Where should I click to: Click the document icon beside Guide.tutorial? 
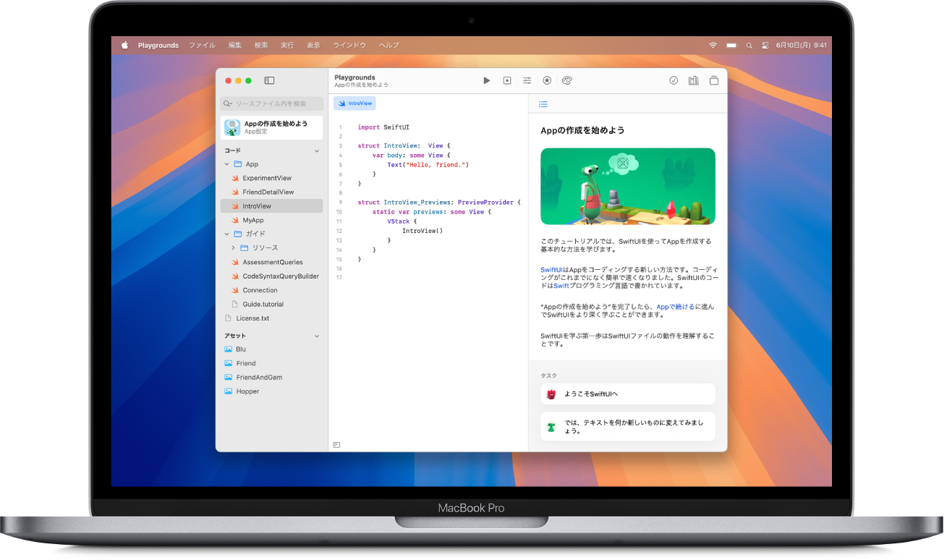235,305
